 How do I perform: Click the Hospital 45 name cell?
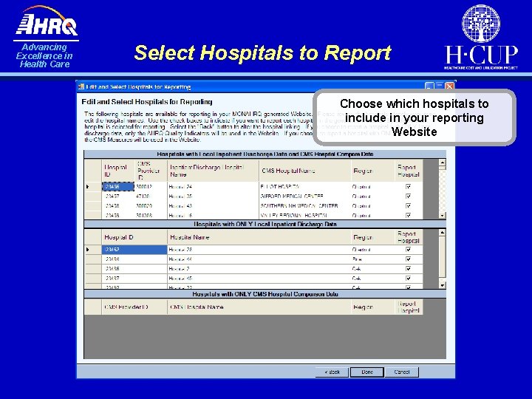pyautogui.click(x=259, y=279)
